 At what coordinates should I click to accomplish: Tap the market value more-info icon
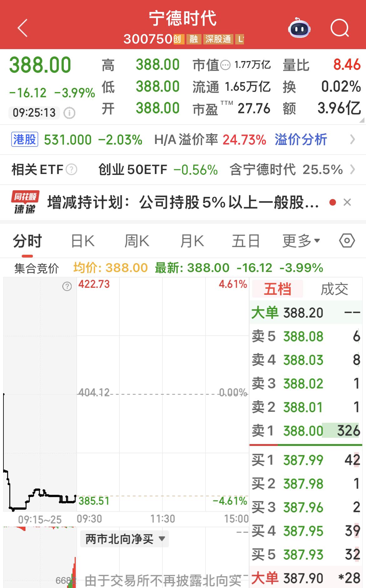pyautogui.click(x=225, y=65)
